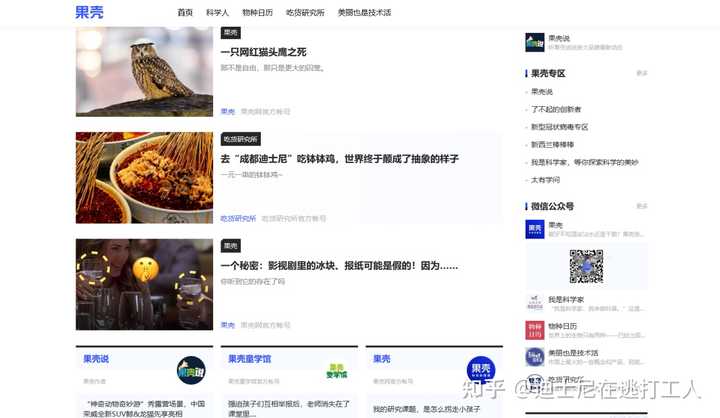
Task: Click the 果壳说 avatar in sidebar top
Action: tap(535, 42)
